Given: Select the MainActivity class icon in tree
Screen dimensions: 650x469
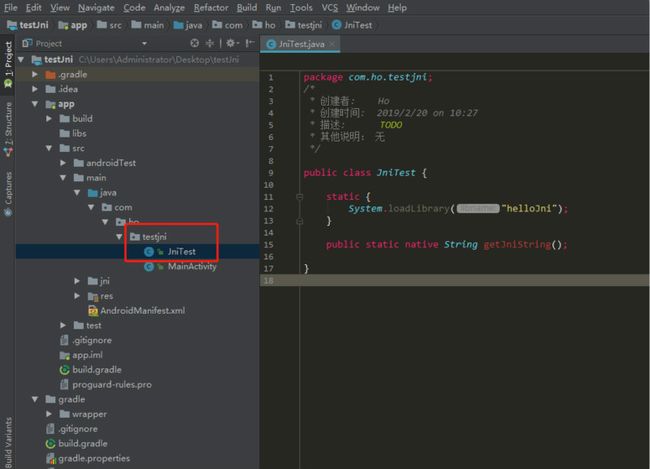Looking at the screenshot, I should (149, 267).
